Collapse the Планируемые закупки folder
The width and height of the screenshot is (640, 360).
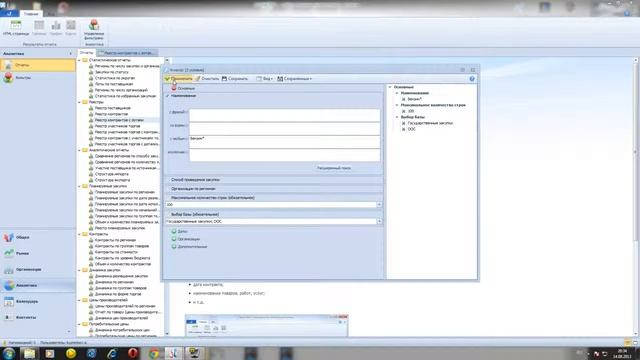pos(80,186)
